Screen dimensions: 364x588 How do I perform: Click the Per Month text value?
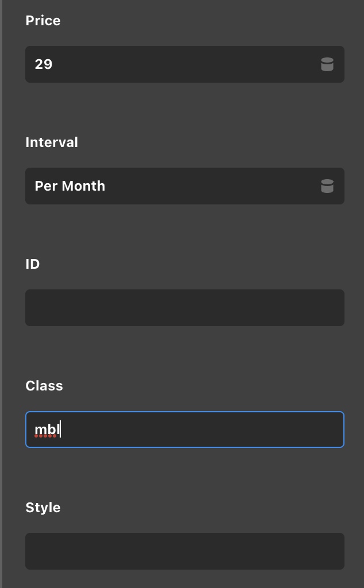click(x=70, y=186)
